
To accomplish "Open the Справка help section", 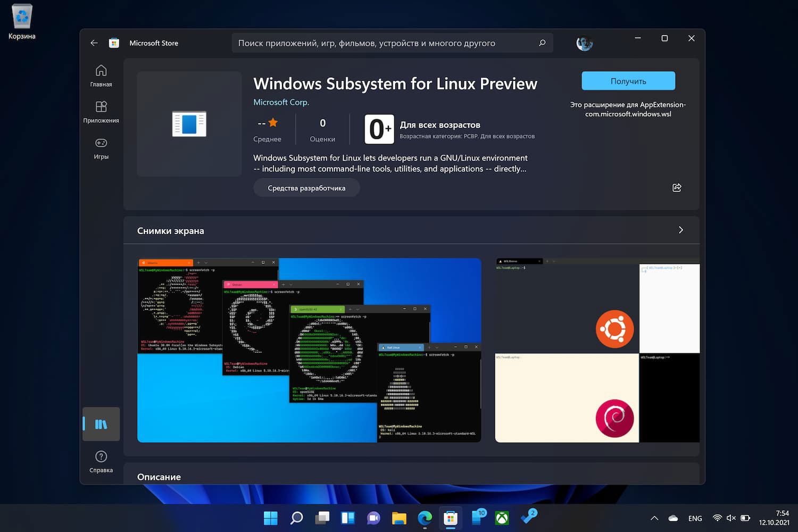I will (101, 462).
